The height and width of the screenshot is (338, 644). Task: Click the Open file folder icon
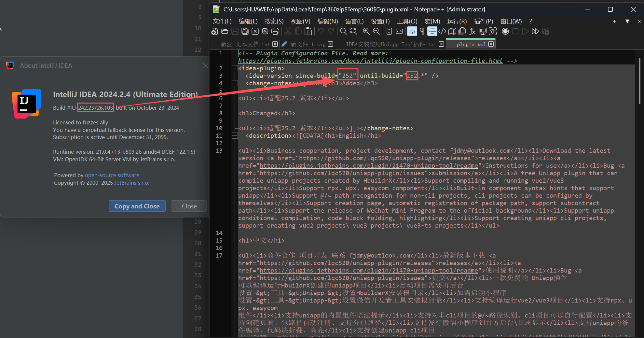tap(225, 32)
